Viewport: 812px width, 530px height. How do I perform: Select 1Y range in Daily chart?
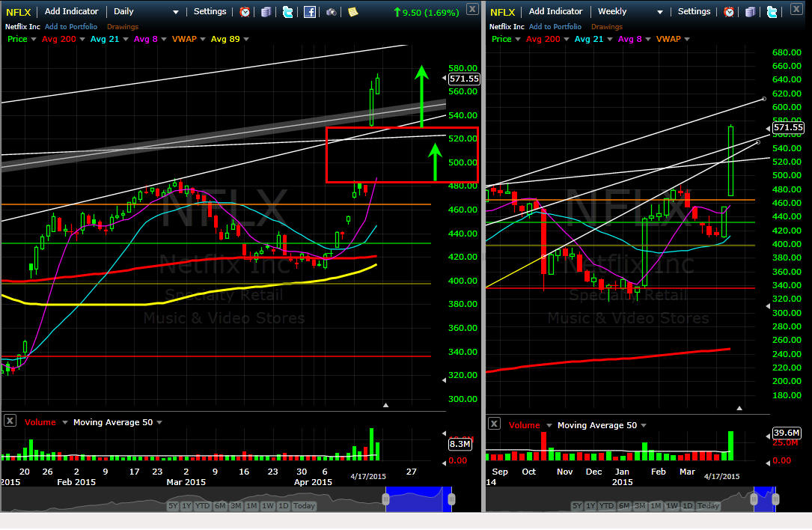tap(186, 505)
